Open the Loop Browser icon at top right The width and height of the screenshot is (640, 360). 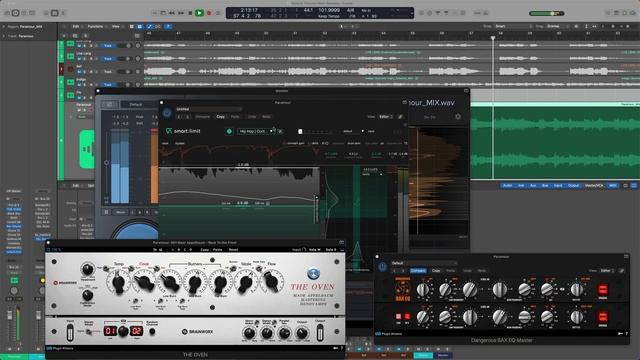(x=624, y=13)
